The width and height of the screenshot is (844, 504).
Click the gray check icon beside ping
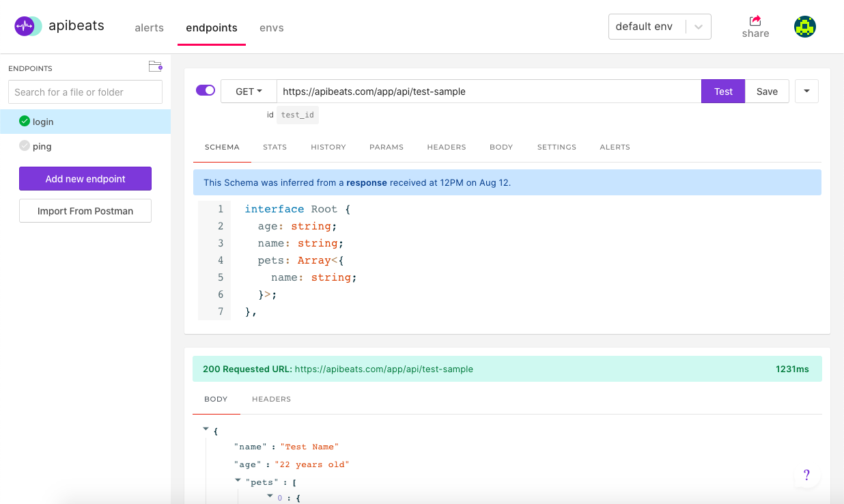25,146
